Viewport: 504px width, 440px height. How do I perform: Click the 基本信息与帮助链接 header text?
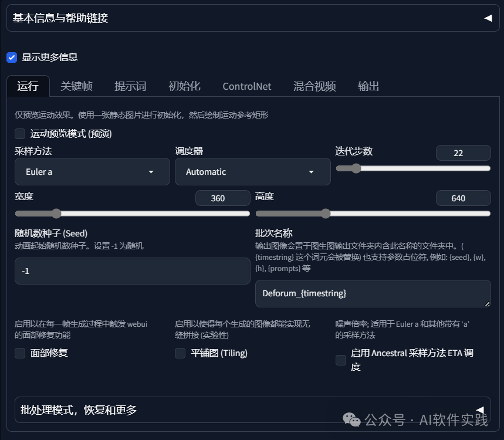[60, 18]
